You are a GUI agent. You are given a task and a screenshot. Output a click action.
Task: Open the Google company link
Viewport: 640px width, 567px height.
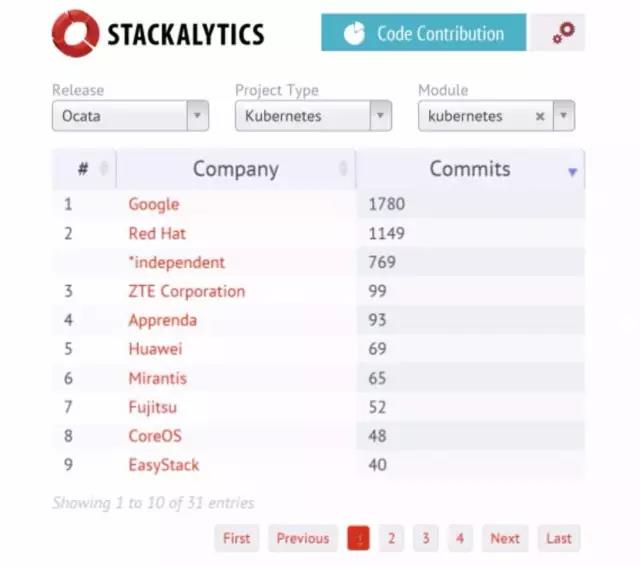(154, 204)
